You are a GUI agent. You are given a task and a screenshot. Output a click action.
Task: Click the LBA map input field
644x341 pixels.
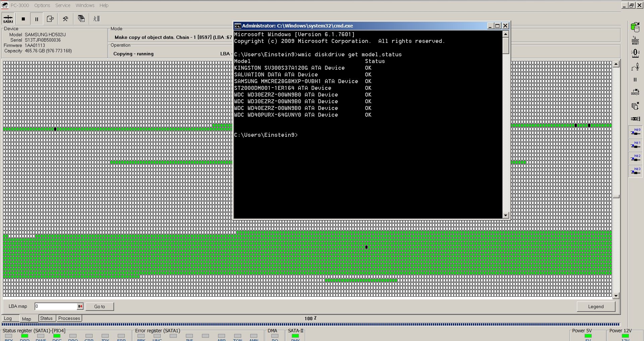pos(56,306)
